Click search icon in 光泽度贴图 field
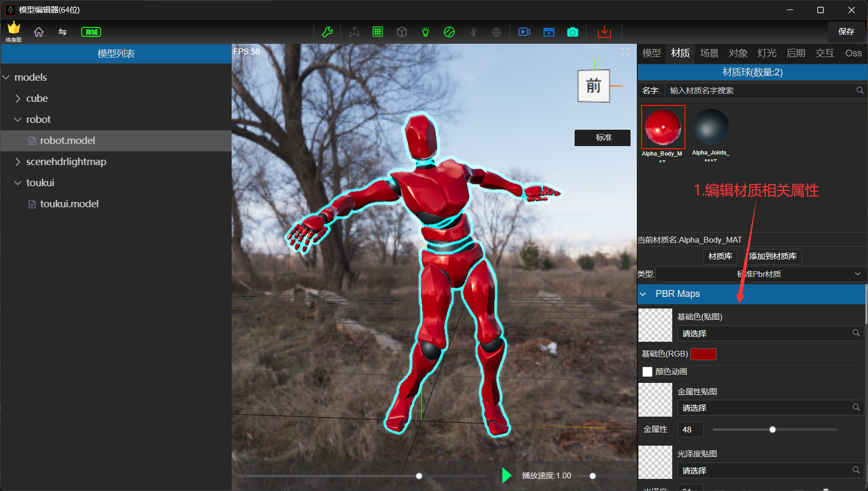 [856, 470]
